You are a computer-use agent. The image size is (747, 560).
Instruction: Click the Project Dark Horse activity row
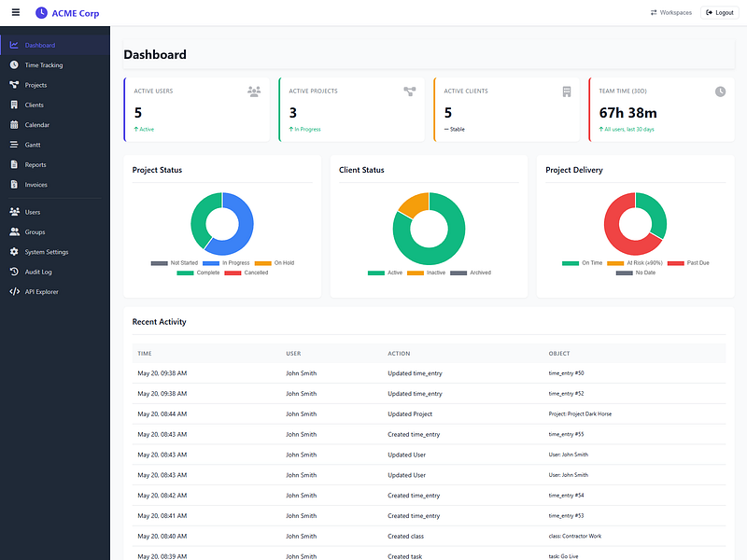coord(429,414)
